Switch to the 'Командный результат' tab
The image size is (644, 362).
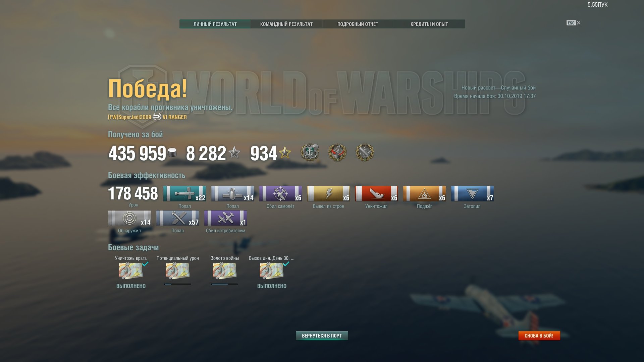coord(286,24)
